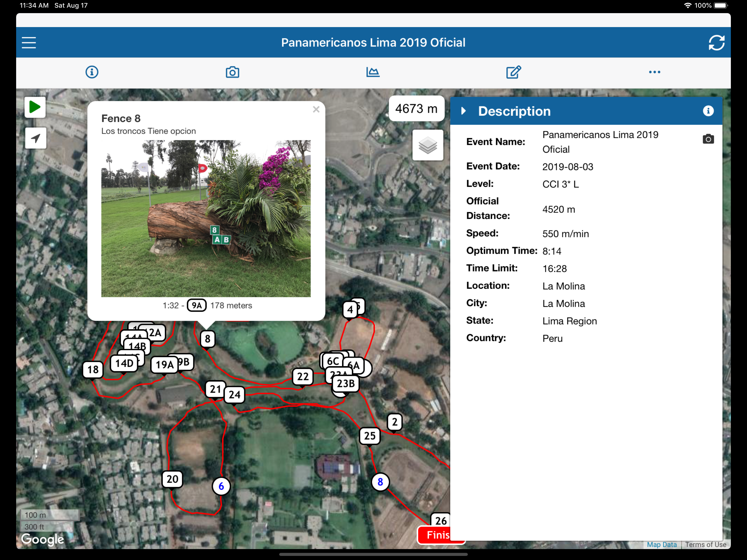Tap the Country value Peru
747x560 pixels.
point(553,339)
